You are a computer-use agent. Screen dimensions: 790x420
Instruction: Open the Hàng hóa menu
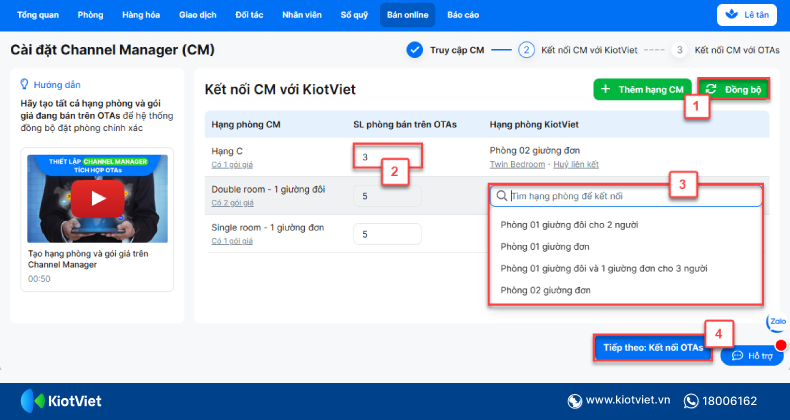pos(141,15)
